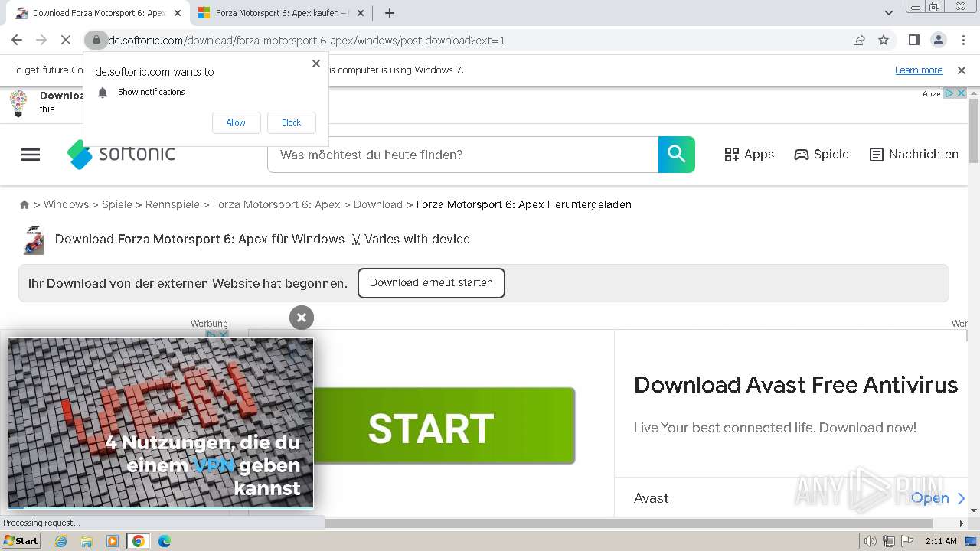Launch Microsoft Edge from taskbar
This screenshot has width=980, height=551.
[x=165, y=541]
